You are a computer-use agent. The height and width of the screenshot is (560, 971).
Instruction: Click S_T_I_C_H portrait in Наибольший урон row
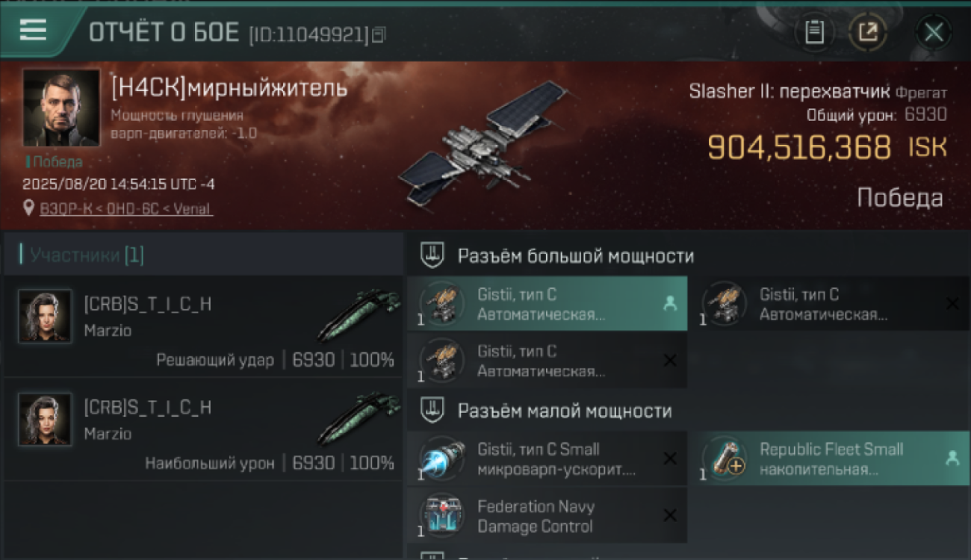pyautogui.click(x=45, y=420)
